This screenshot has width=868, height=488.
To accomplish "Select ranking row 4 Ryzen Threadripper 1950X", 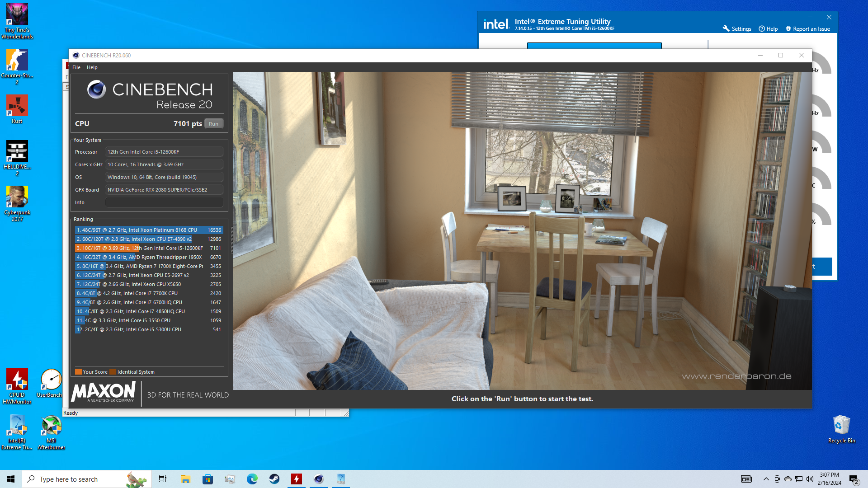I will tap(149, 257).
